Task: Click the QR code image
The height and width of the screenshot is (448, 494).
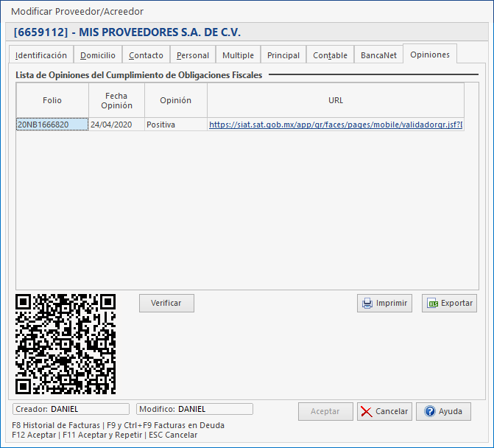Action: tap(66, 344)
